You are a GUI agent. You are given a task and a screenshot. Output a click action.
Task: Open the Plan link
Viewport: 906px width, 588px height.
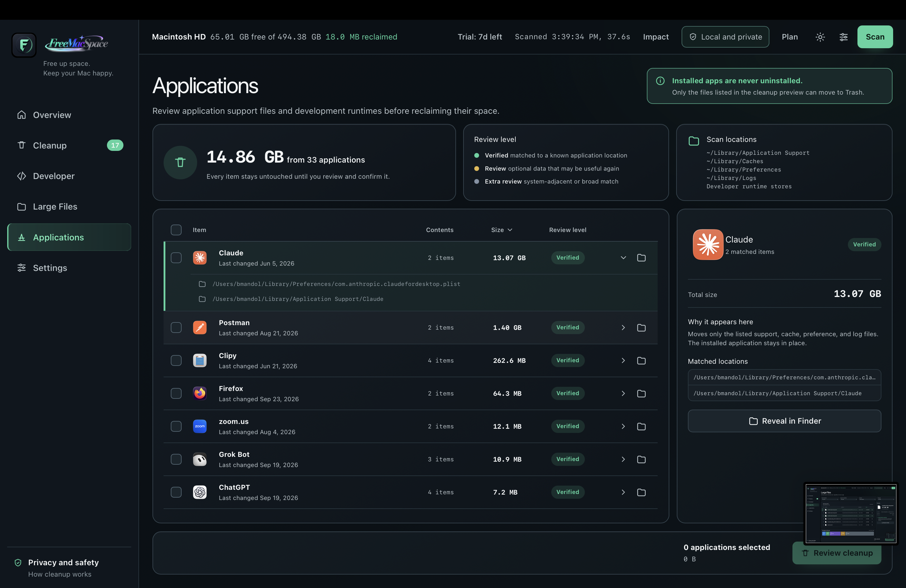(790, 37)
